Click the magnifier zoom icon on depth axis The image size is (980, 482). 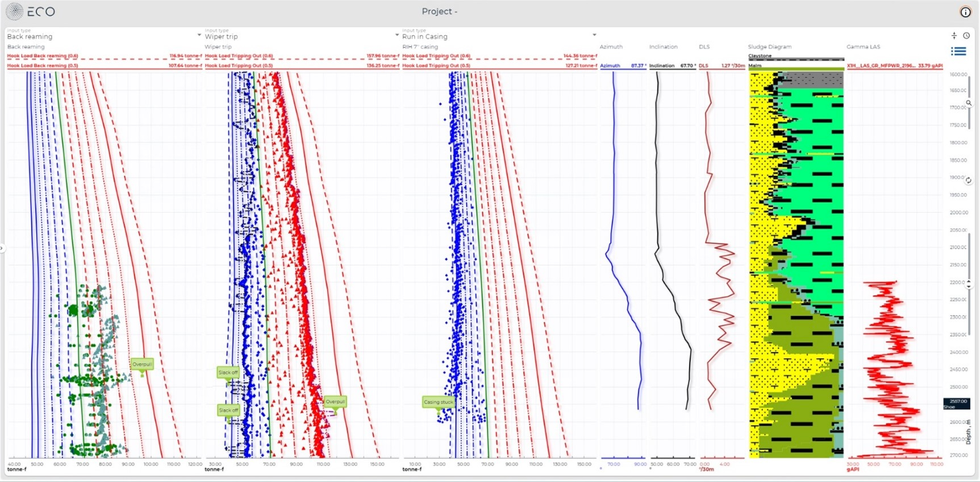[x=969, y=103]
